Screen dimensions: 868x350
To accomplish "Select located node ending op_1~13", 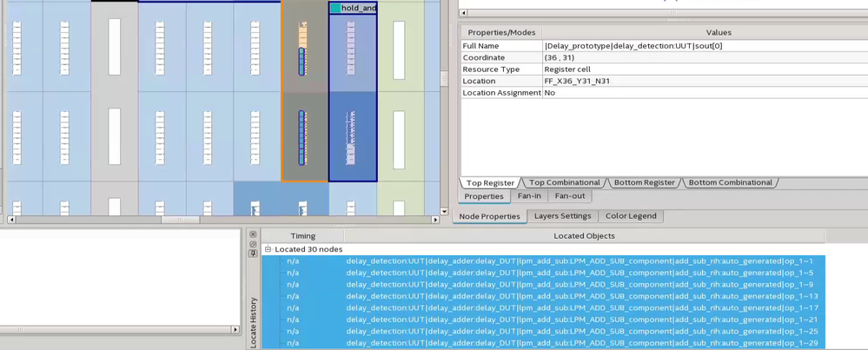I will [544, 296].
